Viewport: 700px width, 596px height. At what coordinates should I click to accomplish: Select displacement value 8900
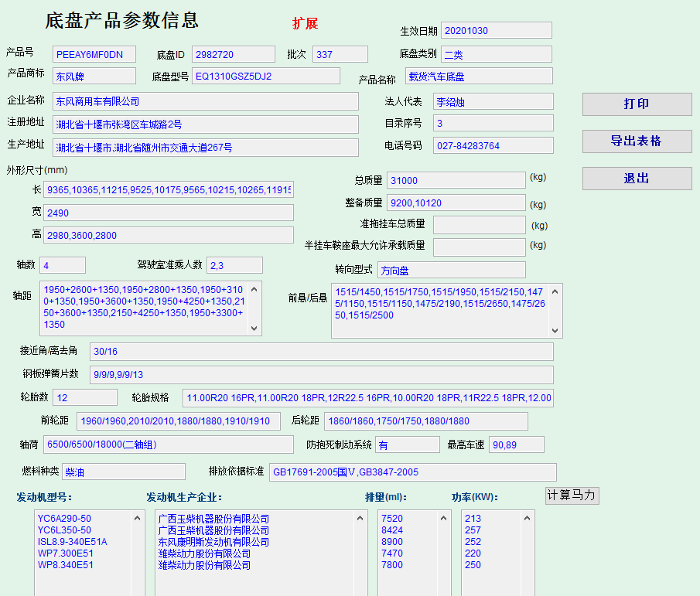point(392,542)
